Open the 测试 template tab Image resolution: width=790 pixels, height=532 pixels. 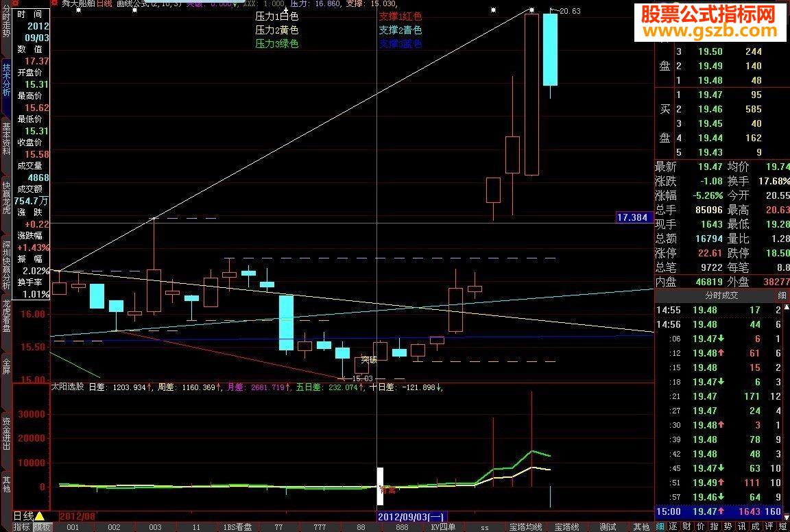pyautogui.click(x=608, y=527)
